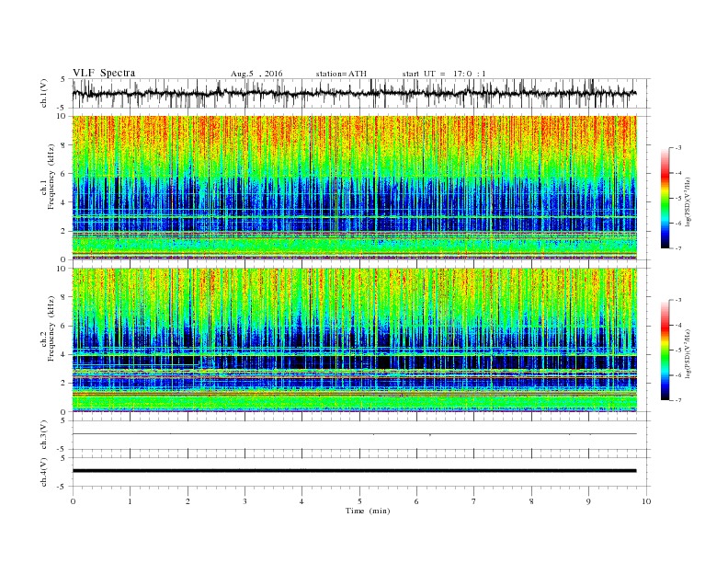Image resolution: width=728 pixels, height=563 pixels.
Task: Select the ch.1 "Frequency (kHz)" axis label
Action: point(51,177)
